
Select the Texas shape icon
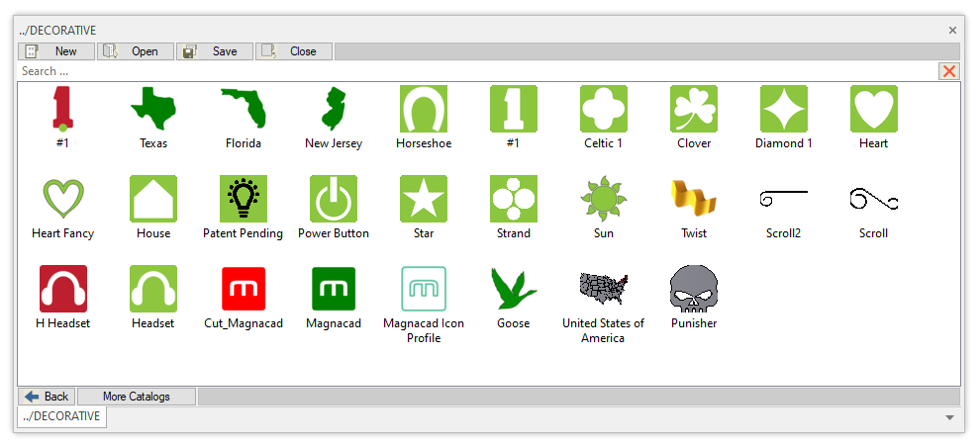click(153, 109)
